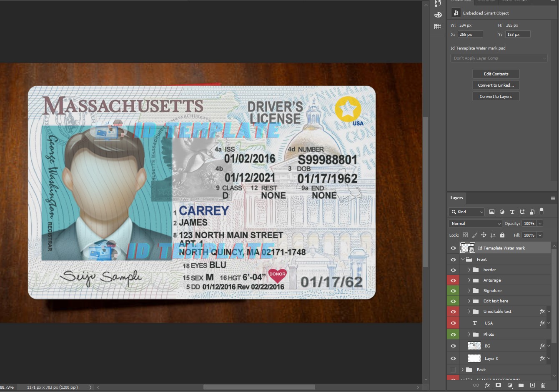Click fx badge on USA layer
The width and height of the screenshot is (559, 392).
(x=542, y=323)
